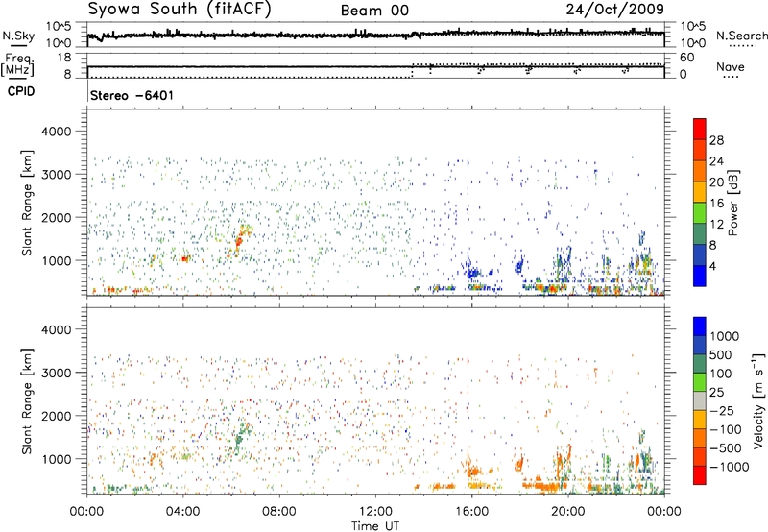This screenshot has width=768, height=532.
Task: Click the blue echo cluster near 16:00 in the power panel
Action: point(473,273)
